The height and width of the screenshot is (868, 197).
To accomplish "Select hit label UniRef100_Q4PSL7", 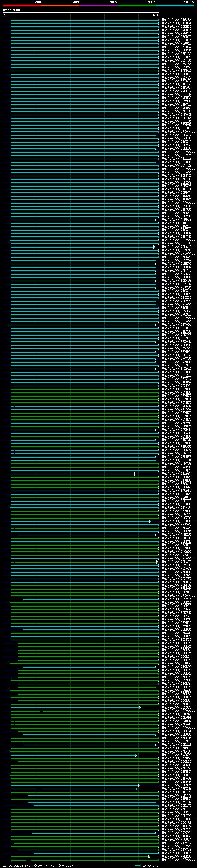I will [177, 104].
